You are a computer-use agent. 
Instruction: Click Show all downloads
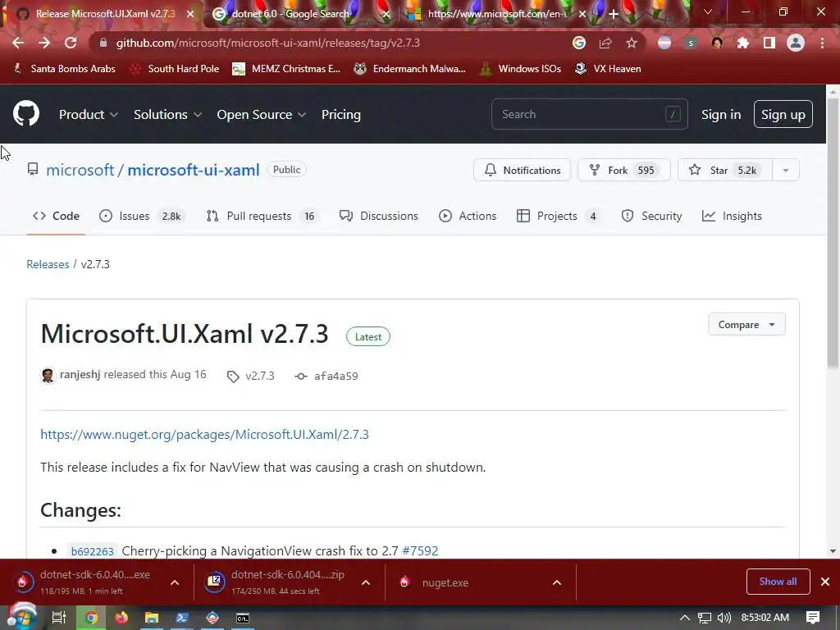(778, 582)
